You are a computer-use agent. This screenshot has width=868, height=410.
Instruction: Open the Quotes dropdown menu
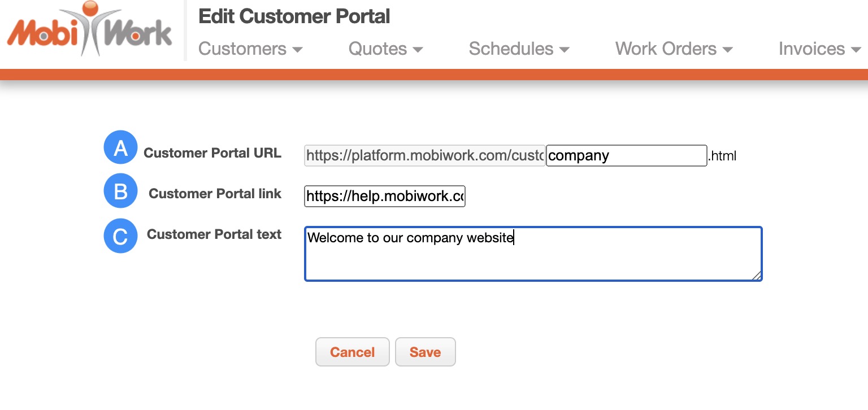click(385, 49)
